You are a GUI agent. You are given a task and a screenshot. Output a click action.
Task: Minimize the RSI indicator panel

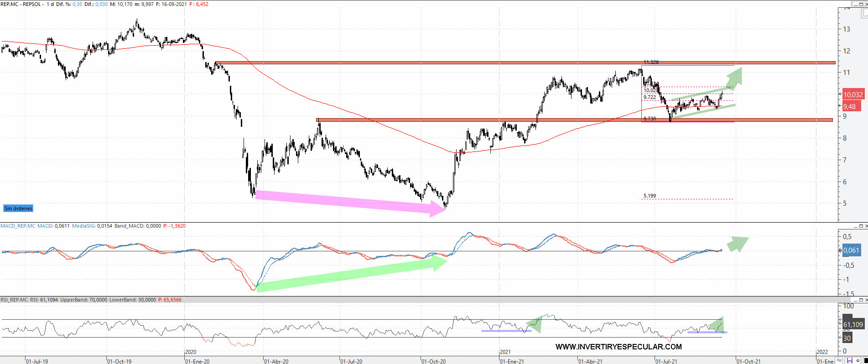pyautogui.click(x=856, y=300)
